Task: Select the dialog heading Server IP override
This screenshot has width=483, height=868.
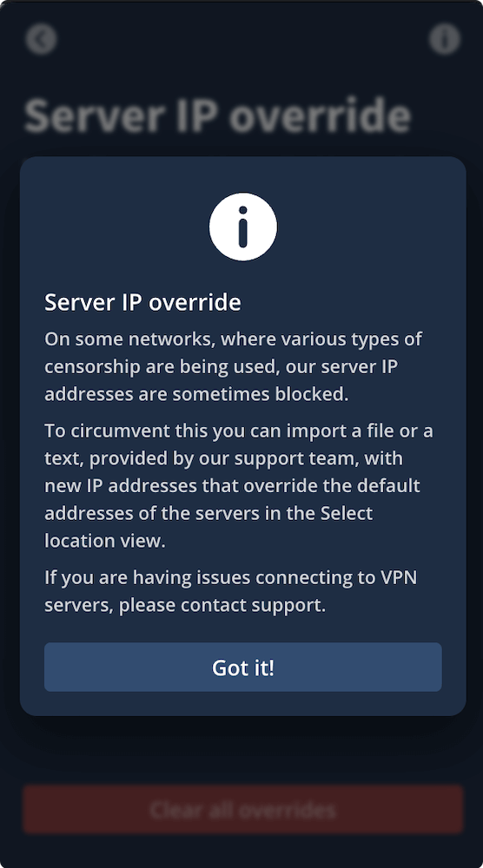Action: click(142, 303)
